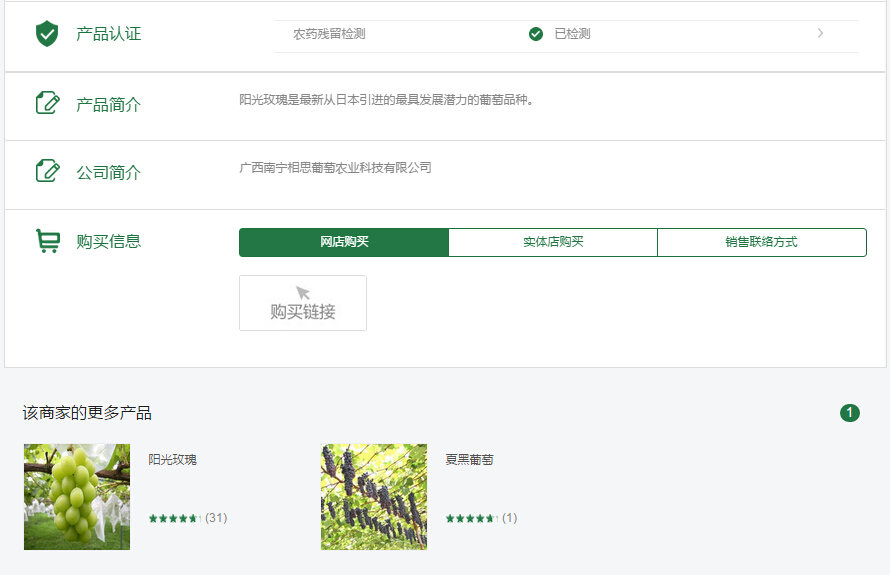Switch to the 实体店购买 tab
This screenshot has height=575, width=890.
tap(553, 242)
